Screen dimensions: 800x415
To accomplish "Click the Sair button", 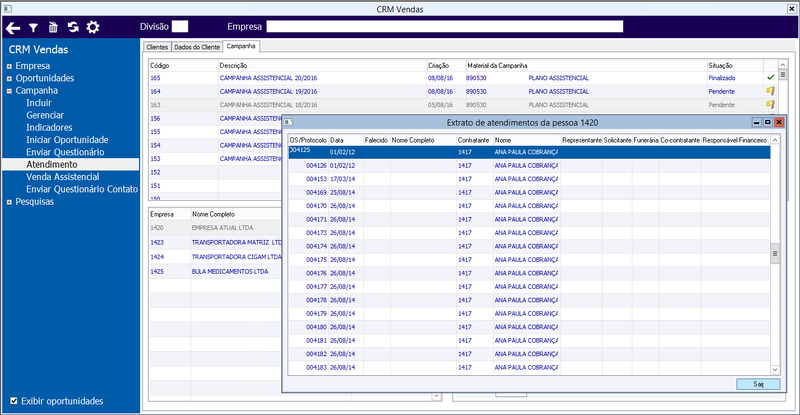I will [x=758, y=384].
